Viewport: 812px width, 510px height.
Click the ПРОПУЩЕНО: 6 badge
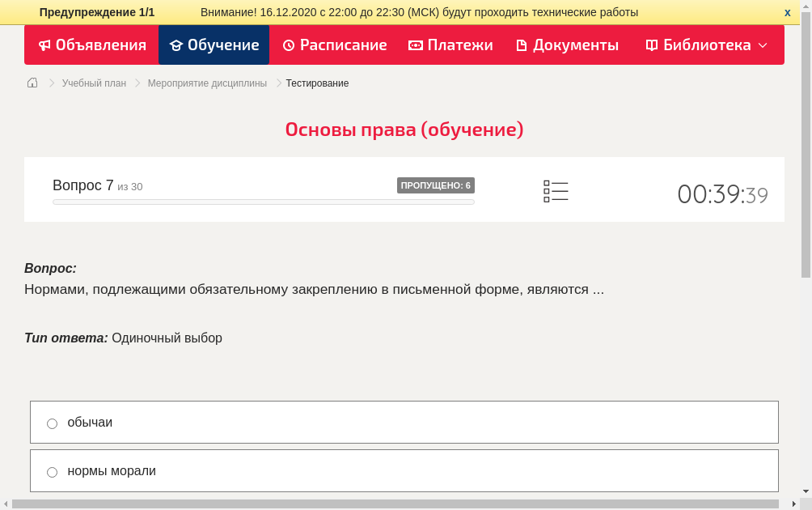[x=436, y=185]
